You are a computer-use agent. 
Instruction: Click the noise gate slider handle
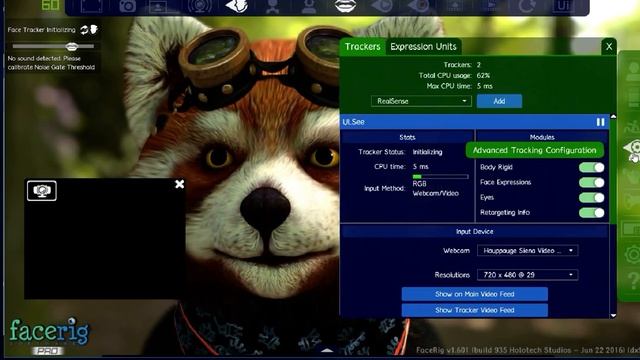[72, 47]
